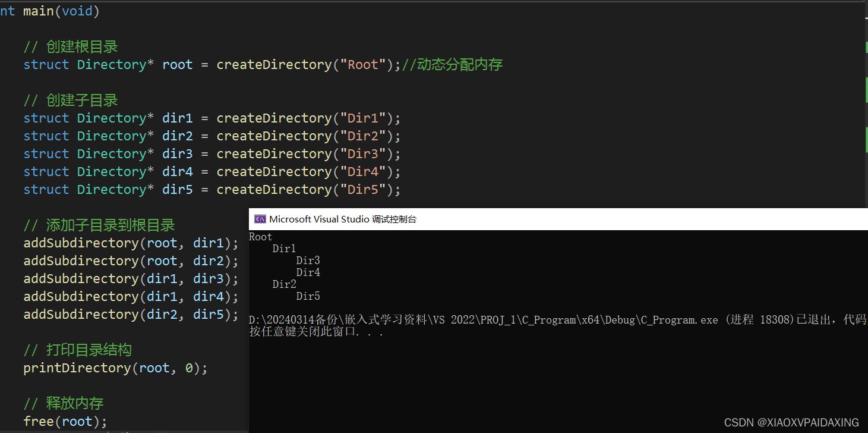Click the main(void) function declaration
The width and height of the screenshot is (868, 433).
point(50,11)
